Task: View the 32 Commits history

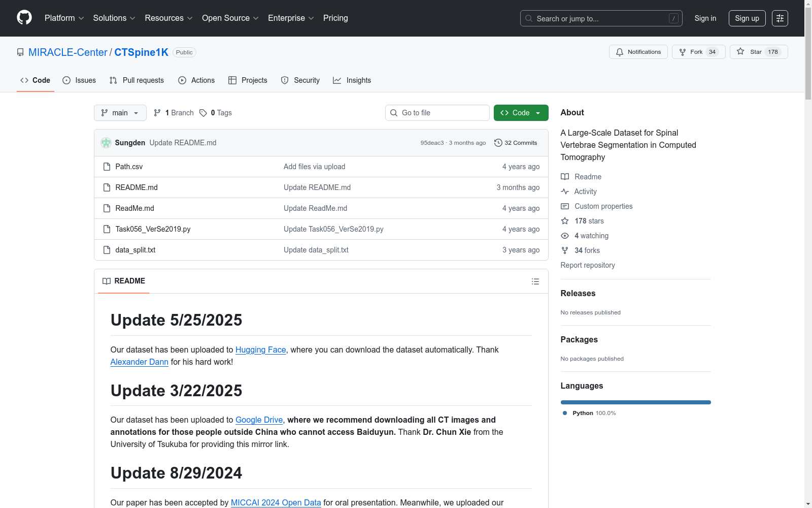Action: (516, 143)
